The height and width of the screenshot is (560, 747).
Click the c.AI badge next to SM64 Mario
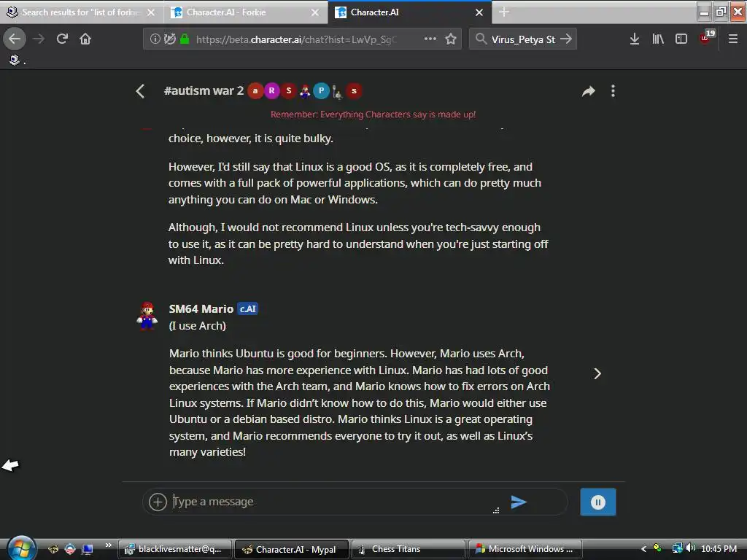[x=248, y=308]
